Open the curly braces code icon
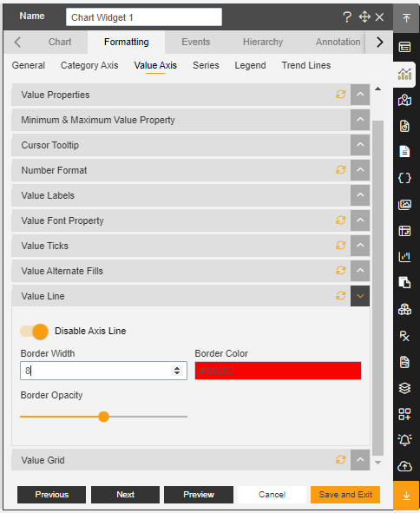Viewport: 420px width, 513px height. [404, 178]
